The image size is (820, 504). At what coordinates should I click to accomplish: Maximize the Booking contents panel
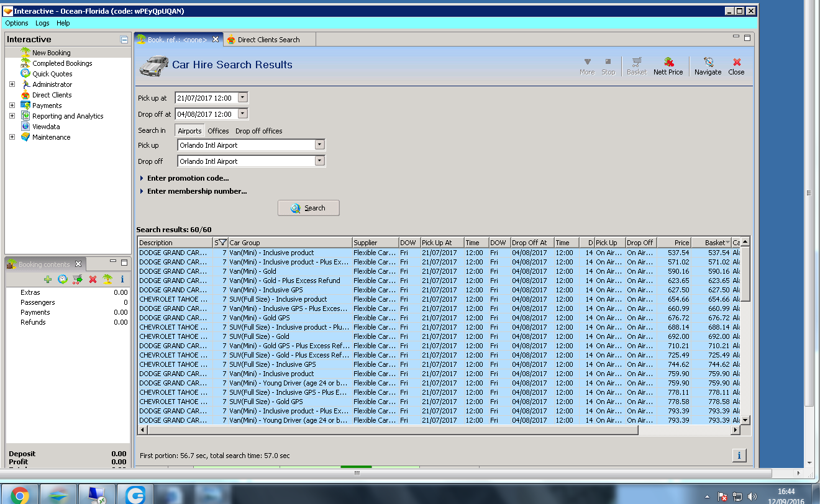124,263
